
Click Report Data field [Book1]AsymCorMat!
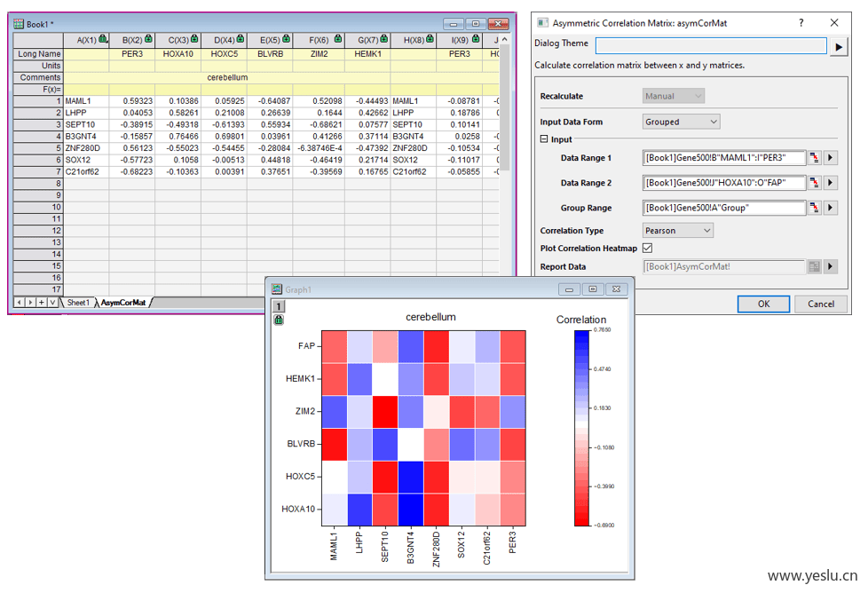coord(724,267)
